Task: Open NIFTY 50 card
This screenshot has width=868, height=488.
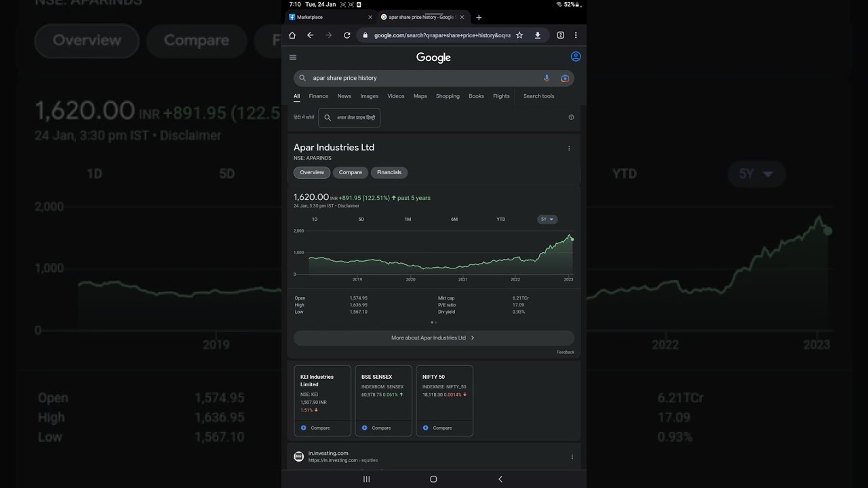Action: point(444,401)
